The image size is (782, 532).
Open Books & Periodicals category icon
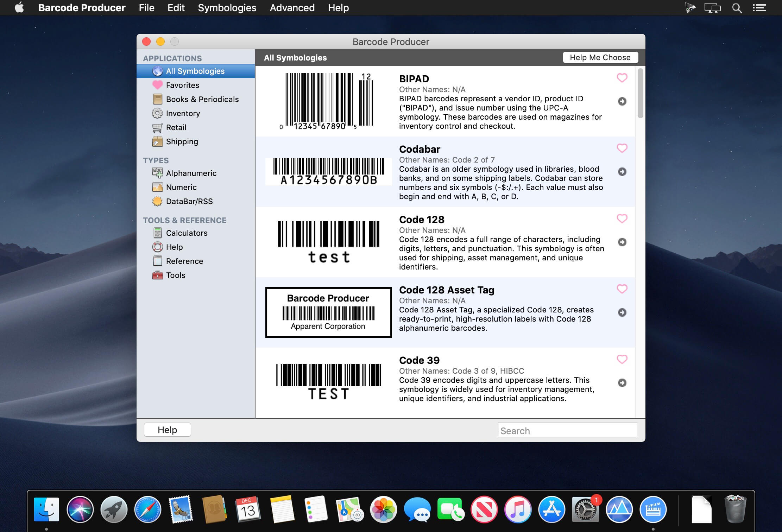coord(157,99)
